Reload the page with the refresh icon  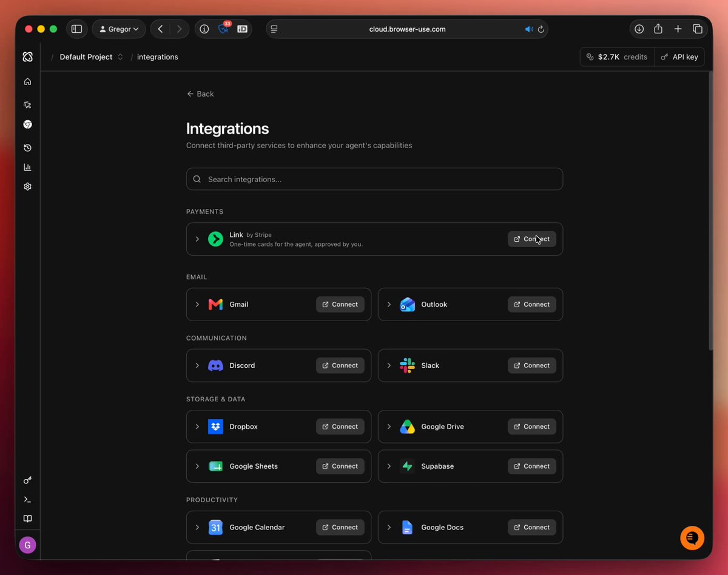[541, 29]
